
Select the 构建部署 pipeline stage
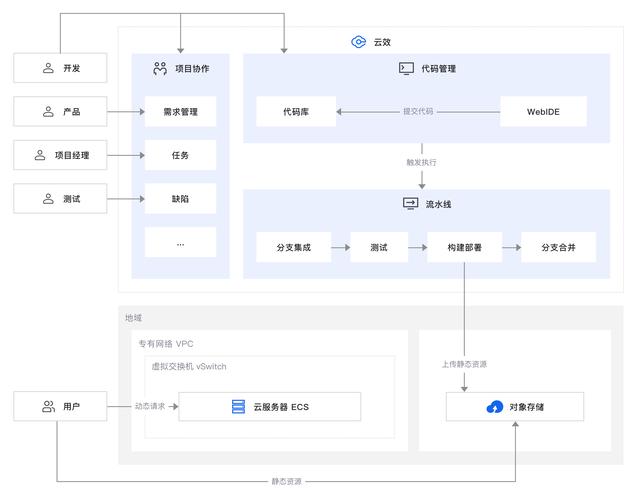(x=463, y=247)
